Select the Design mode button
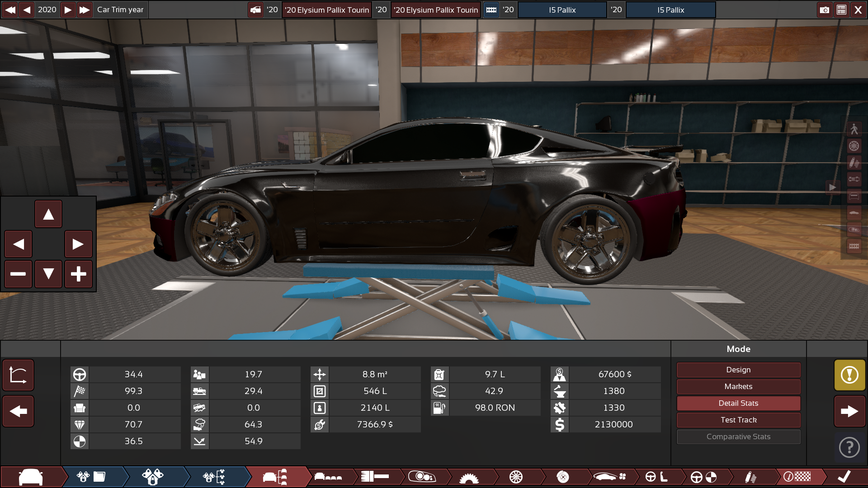 click(738, 370)
